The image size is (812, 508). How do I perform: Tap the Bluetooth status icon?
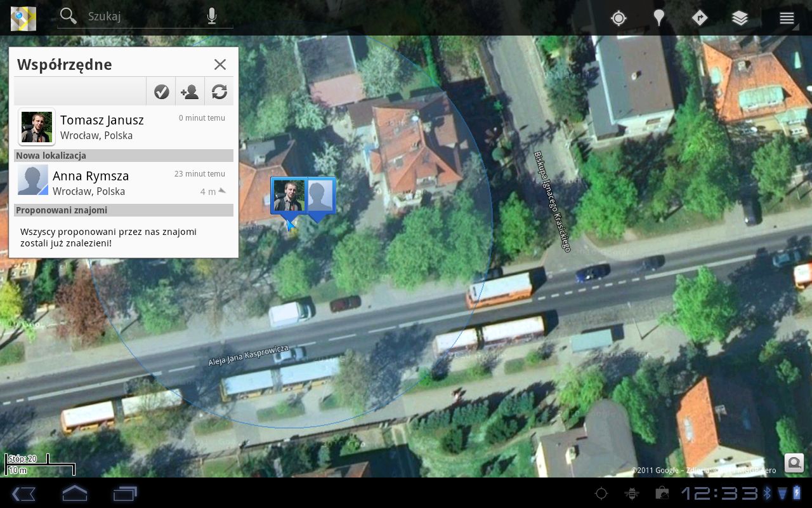[x=767, y=493]
